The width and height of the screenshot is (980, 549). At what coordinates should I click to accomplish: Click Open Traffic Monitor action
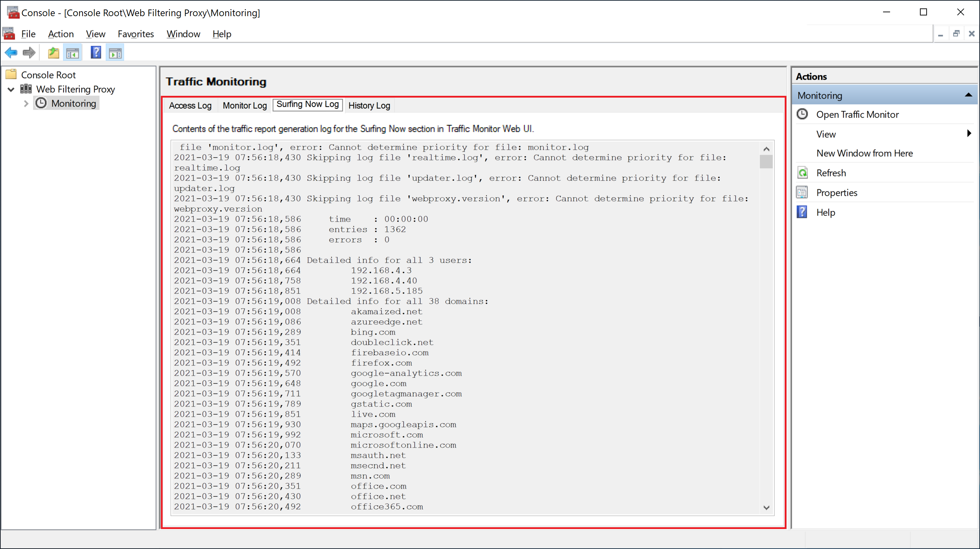coord(857,114)
